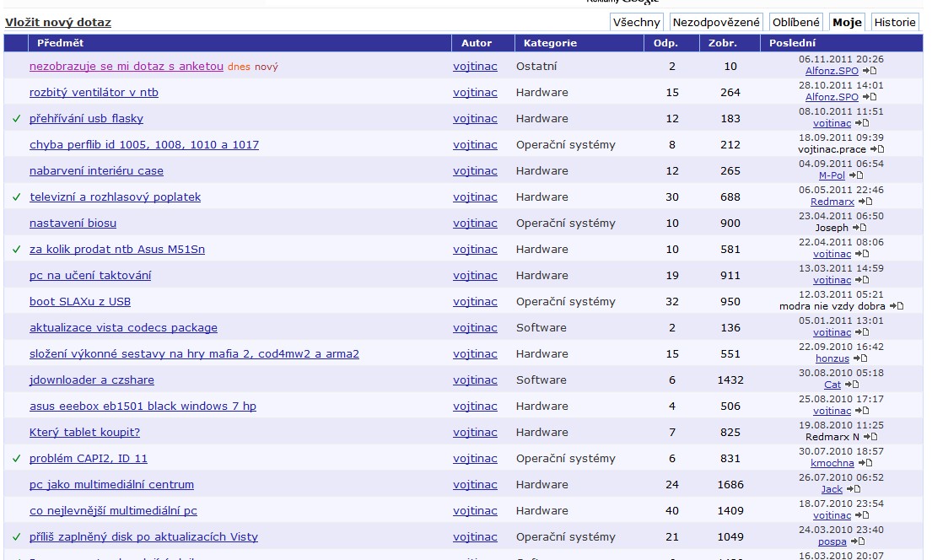Click last-post icon next to Cat

click(x=852, y=385)
